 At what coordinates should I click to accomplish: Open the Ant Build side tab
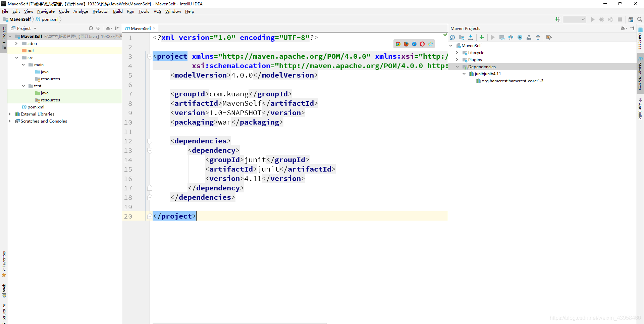(640, 108)
